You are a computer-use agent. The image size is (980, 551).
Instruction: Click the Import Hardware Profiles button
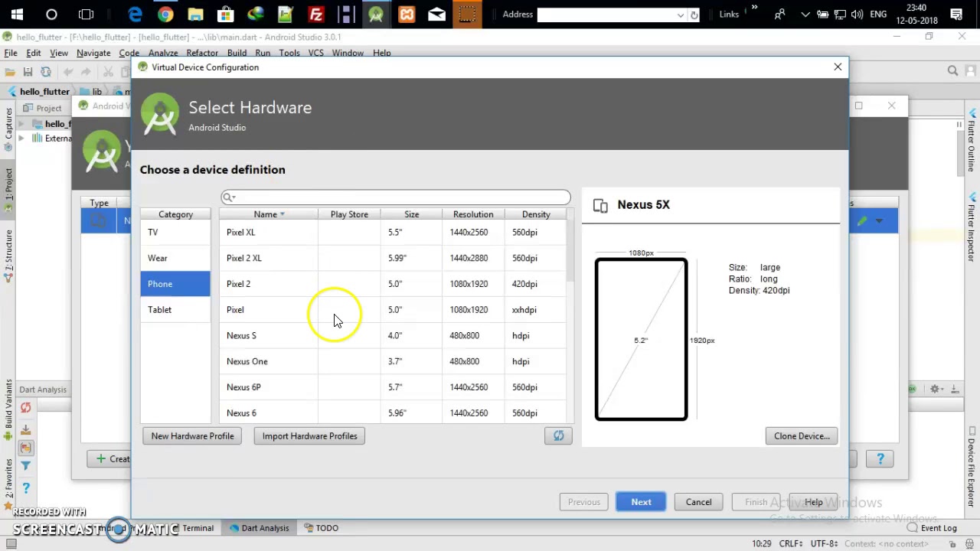click(x=310, y=436)
